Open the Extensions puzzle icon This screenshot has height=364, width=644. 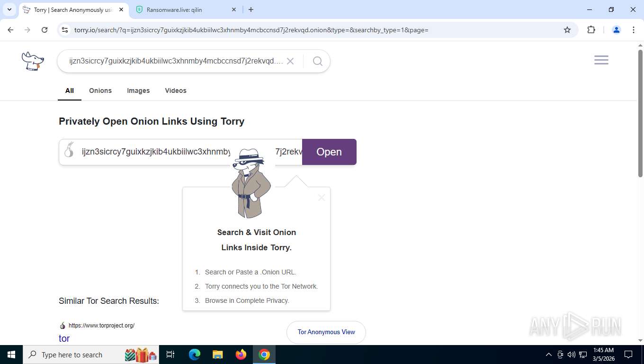point(591,30)
